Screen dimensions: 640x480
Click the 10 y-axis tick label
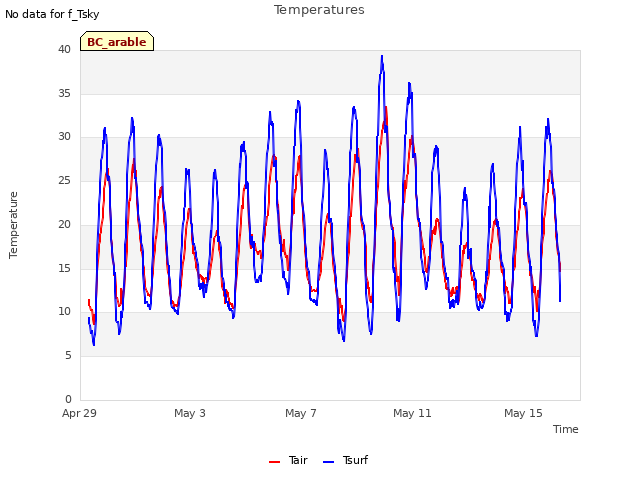(64, 312)
